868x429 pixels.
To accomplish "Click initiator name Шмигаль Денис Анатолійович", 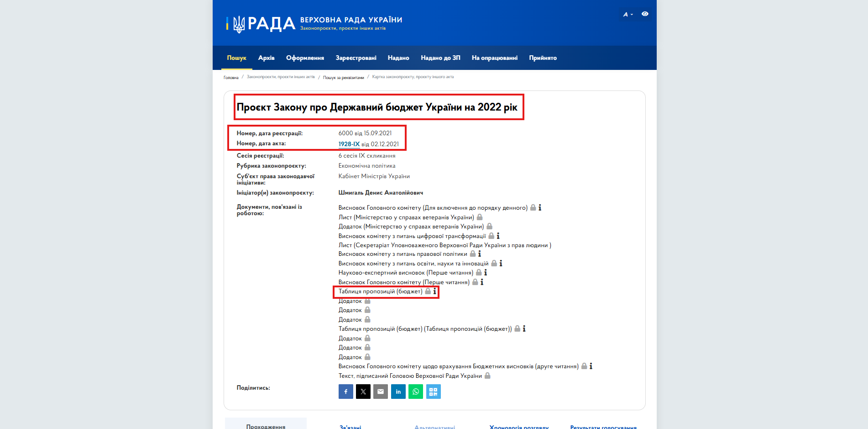I will click(x=381, y=192).
